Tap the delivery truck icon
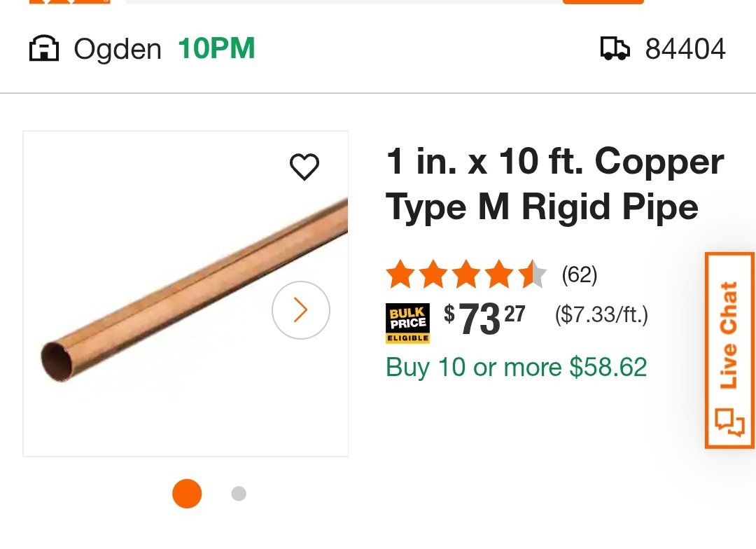Image resolution: width=756 pixels, height=549 pixels. [x=615, y=49]
